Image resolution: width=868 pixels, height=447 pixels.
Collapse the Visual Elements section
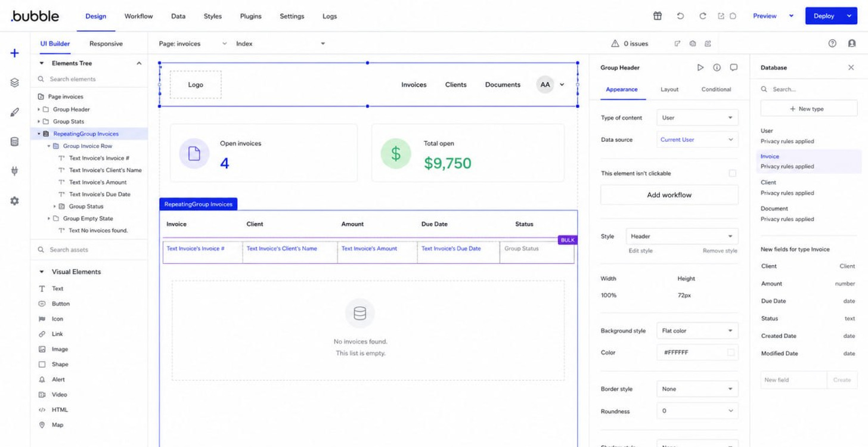pyautogui.click(x=42, y=272)
